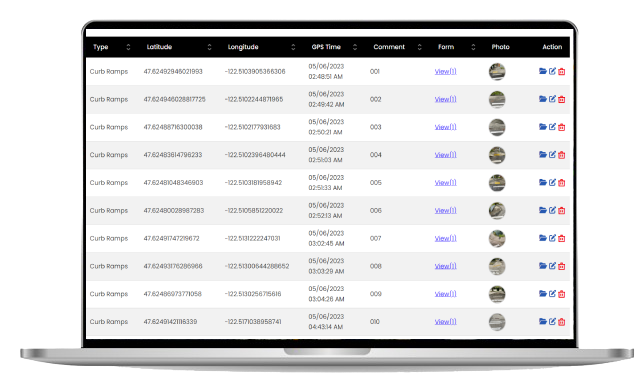Sort table by Form column arrows
This screenshot has width=640, height=390.
pos(473,47)
